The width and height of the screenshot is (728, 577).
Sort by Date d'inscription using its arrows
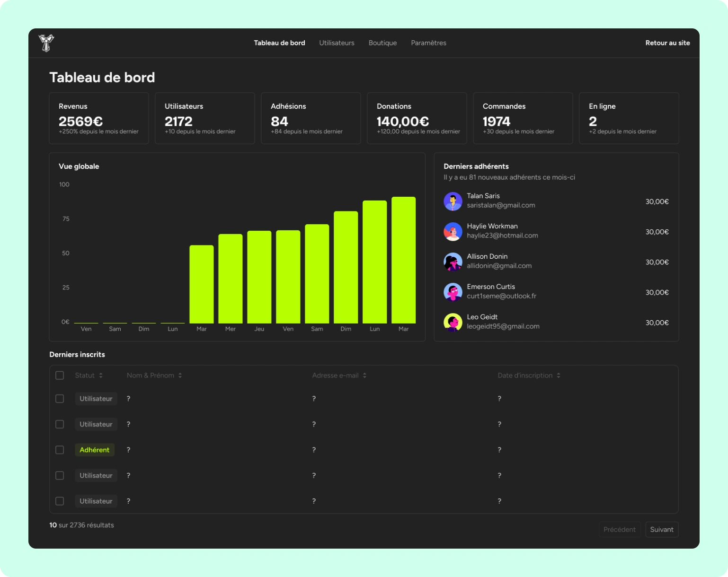tap(559, 376)
